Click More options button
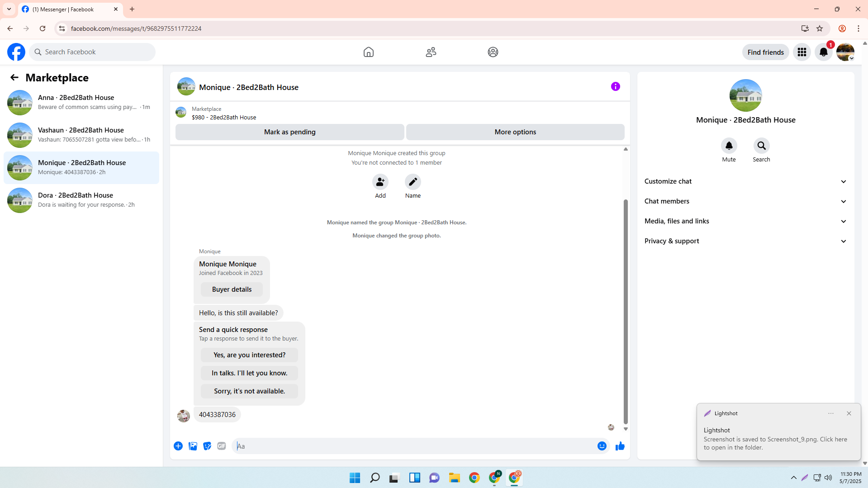The image size is (868, 488). 515,132
